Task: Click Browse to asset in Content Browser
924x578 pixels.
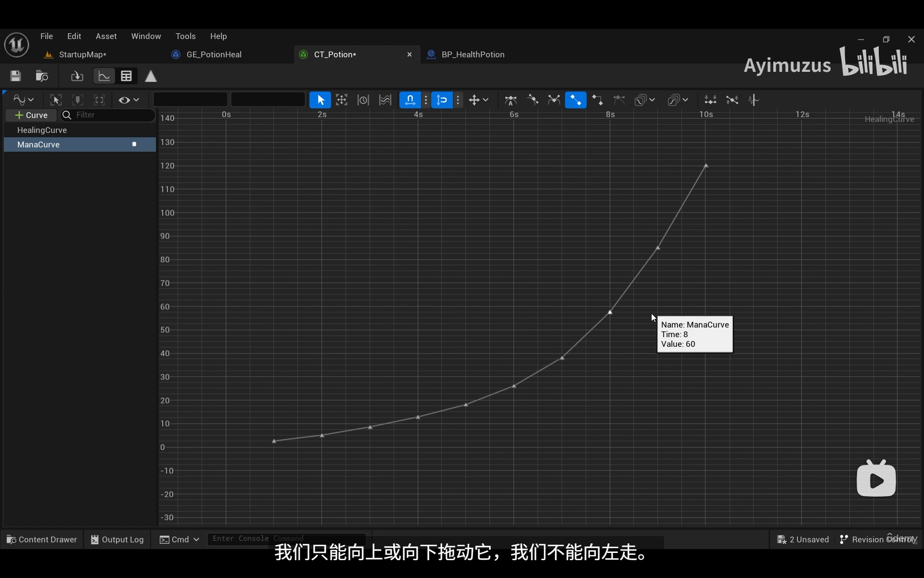Action: click(x=42, y=76)
